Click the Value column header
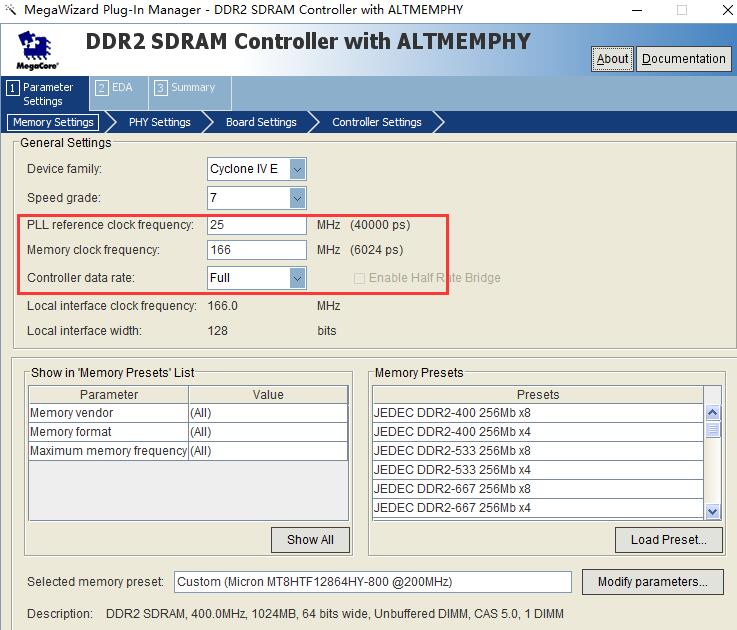 point(268,394)
